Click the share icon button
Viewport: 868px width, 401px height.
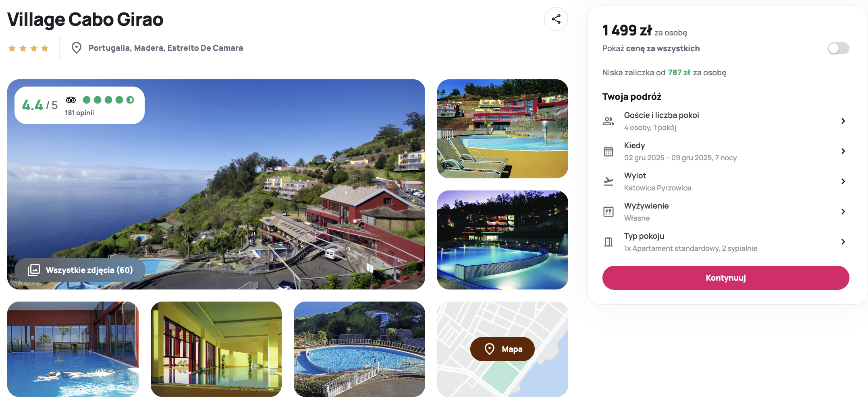(556, 19)
